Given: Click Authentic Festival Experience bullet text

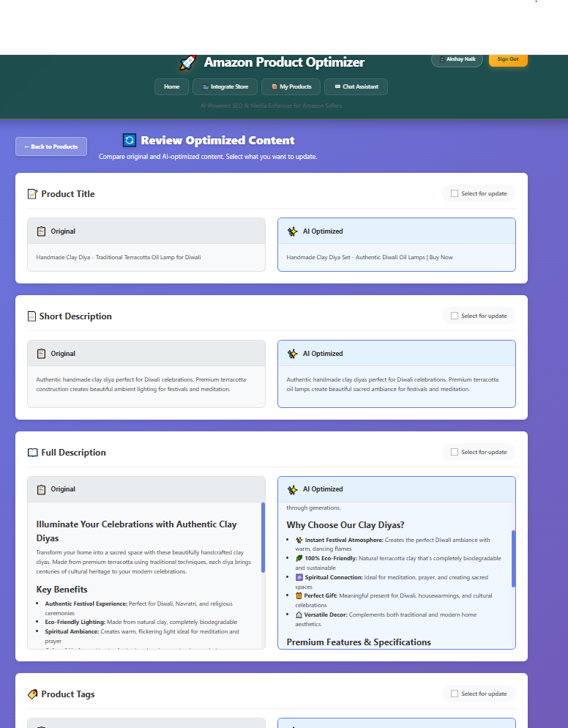Looking at the screenshot, I should [139, 608].
